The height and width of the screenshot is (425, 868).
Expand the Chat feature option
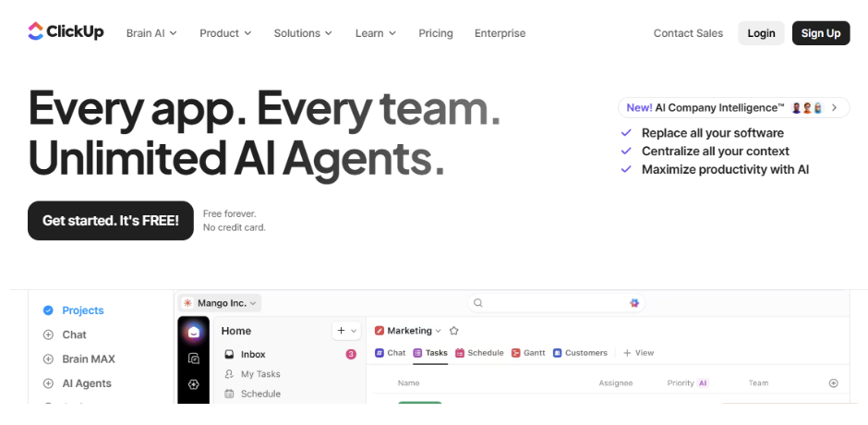(48, 334)
